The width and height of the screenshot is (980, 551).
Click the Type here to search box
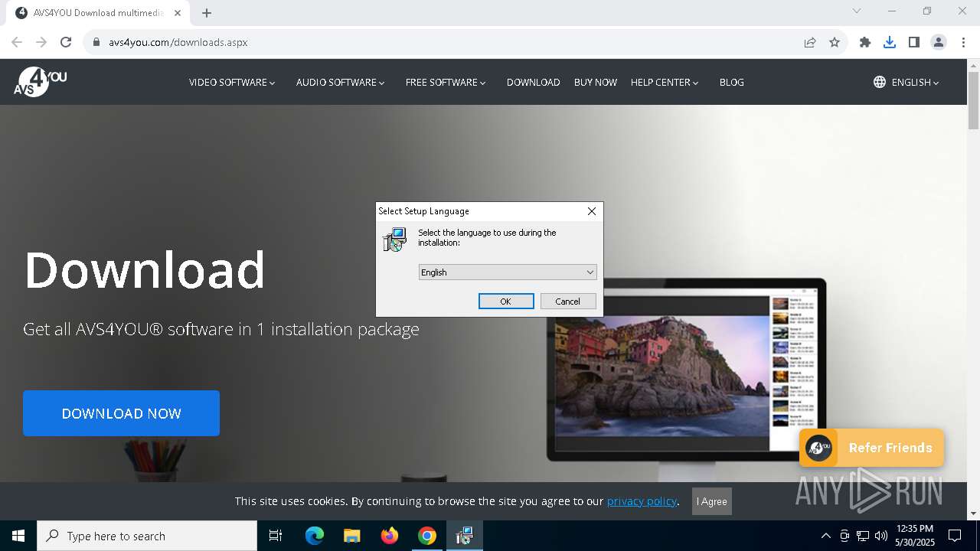point(147,536)
